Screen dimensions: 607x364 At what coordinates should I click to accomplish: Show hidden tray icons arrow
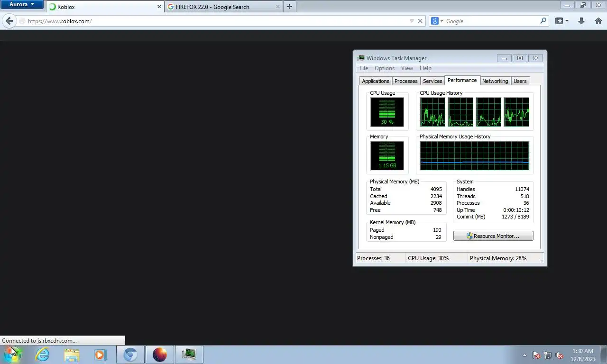coord(524,355)
